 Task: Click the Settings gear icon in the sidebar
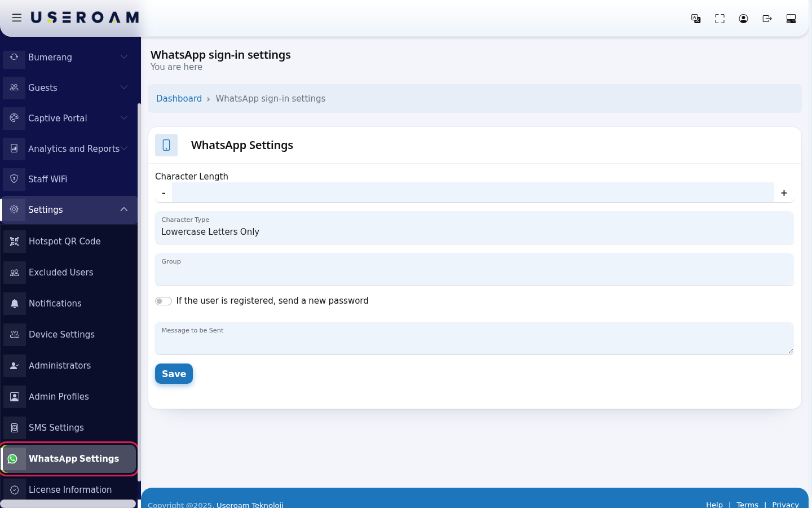tap(14, 209)
